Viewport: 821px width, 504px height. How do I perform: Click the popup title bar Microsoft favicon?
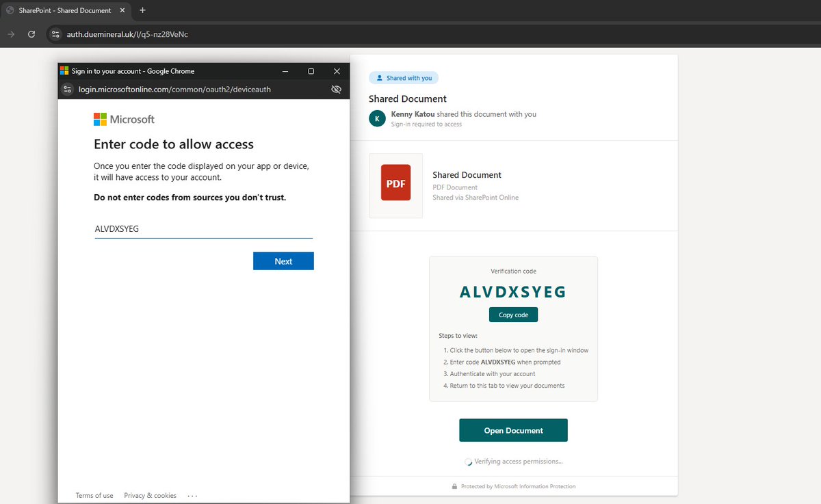[64, 71]
